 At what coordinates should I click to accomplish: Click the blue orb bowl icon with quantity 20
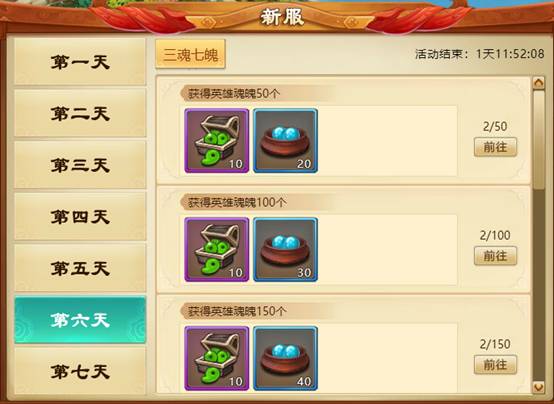285,141
